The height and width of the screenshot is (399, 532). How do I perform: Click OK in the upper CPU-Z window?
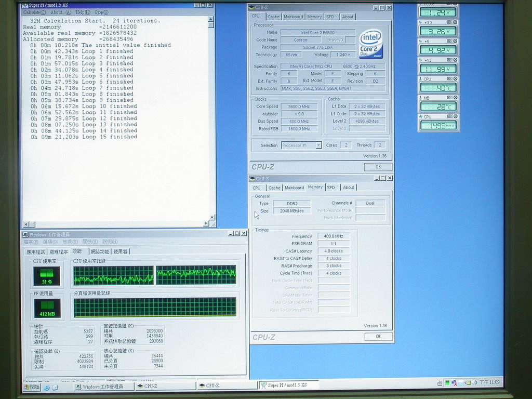(x=378, y=167)
